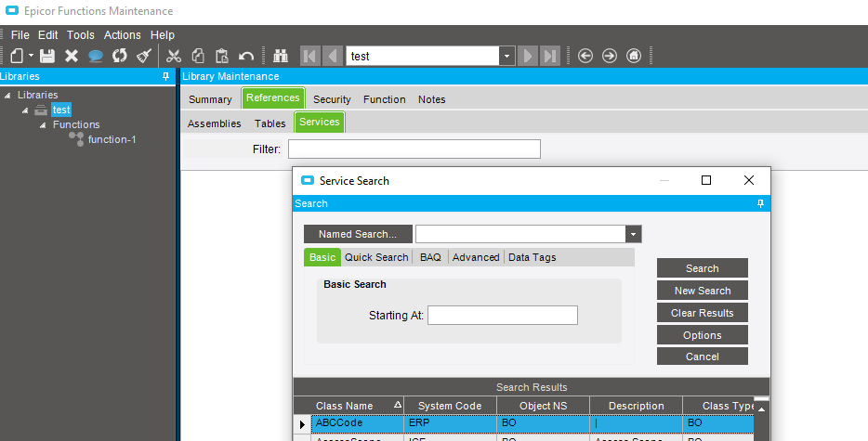Screen dimensions: 868x441
Task: Go to previous record navigation button
Action: point(333,56)
